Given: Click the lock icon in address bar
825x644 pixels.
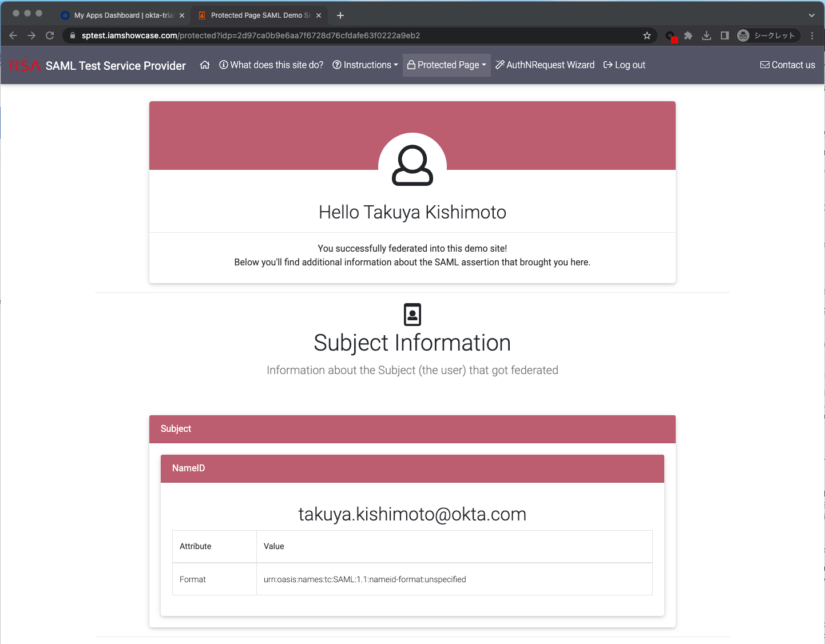Looking at the screenshot, I should point(73,35).
